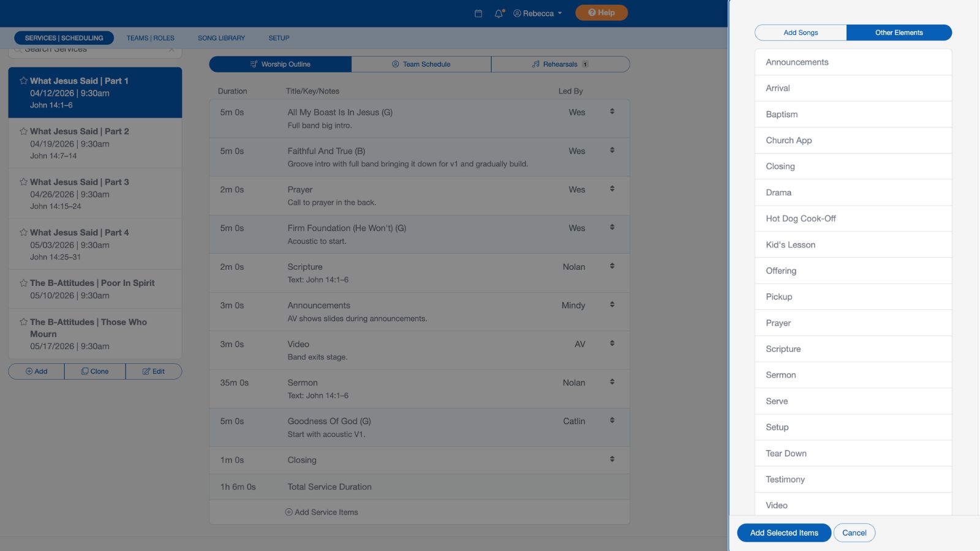Star the What Jesus Said | Part 2 service
980x551 pixels.
pyautogui.click(x=23, y=130)
